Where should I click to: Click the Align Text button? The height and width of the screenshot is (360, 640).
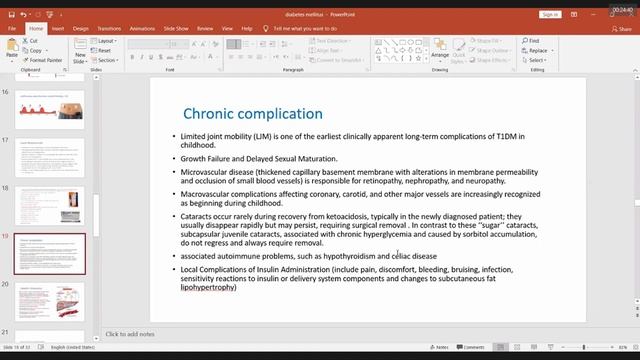(326, 50)
